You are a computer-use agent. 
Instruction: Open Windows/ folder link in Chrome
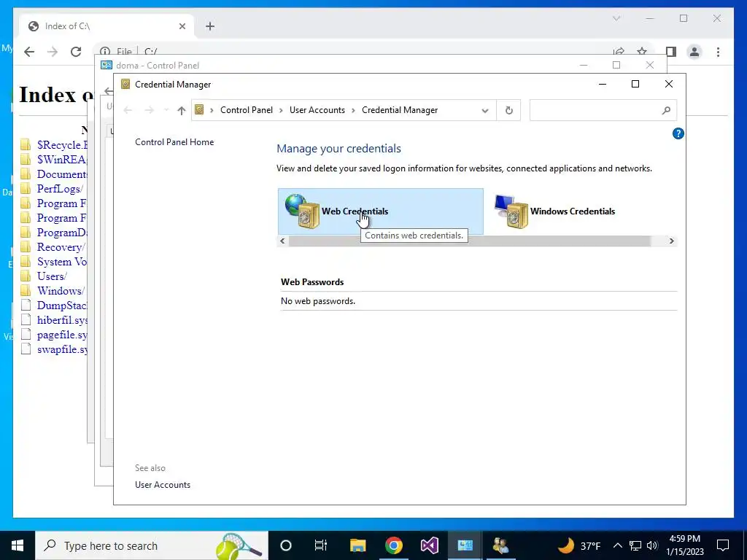(x=61, y=290)
